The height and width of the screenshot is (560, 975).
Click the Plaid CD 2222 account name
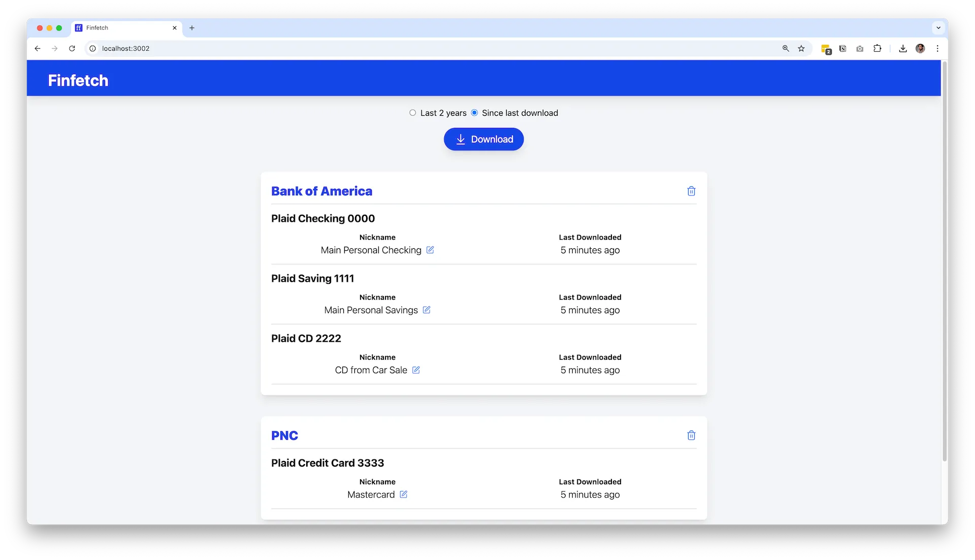pyautogui.click(x=306, y=338)
